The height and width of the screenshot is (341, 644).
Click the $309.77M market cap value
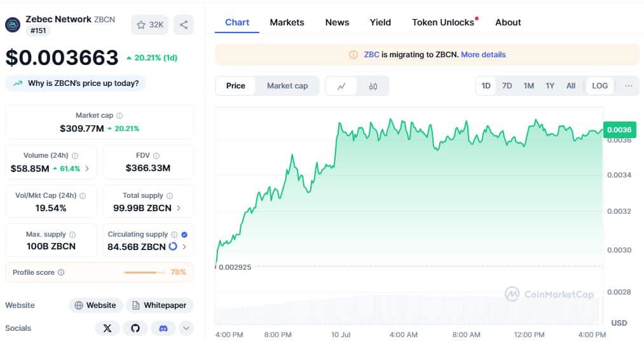click(82, 129)
